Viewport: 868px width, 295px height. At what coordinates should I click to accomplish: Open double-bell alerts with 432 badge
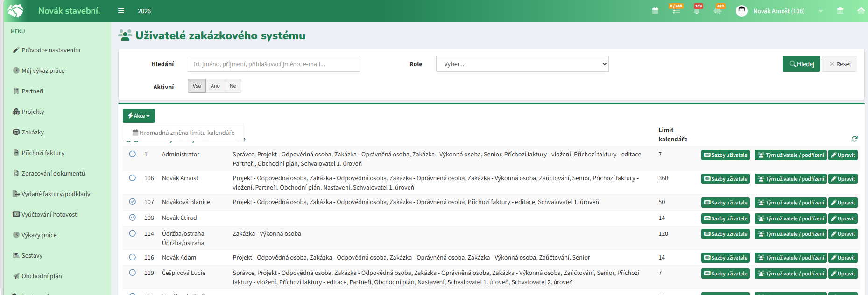(718, 10)
